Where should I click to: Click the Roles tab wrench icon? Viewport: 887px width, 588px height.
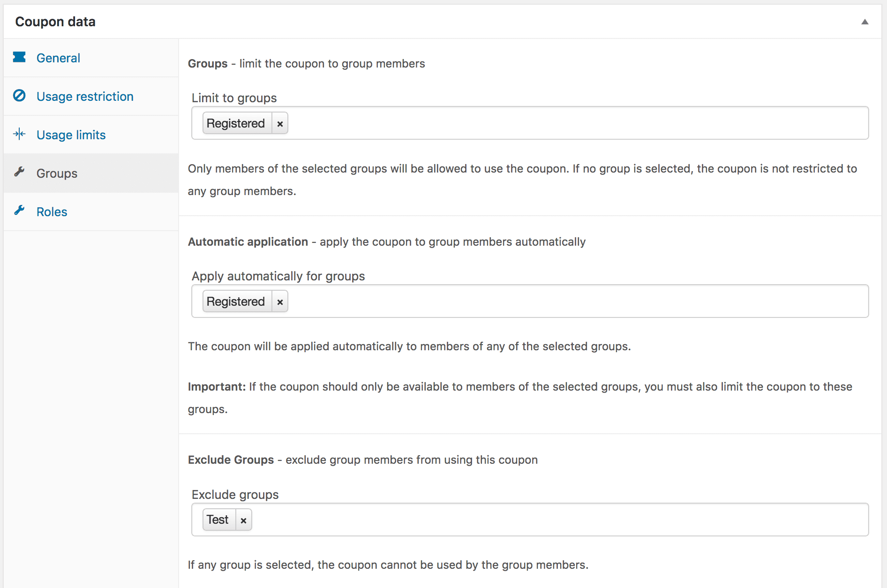[19, 211]
